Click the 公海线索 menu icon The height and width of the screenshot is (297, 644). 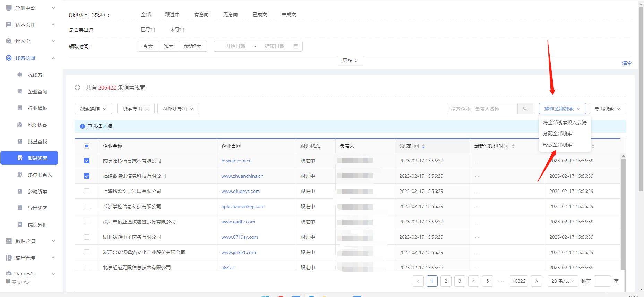20,191
